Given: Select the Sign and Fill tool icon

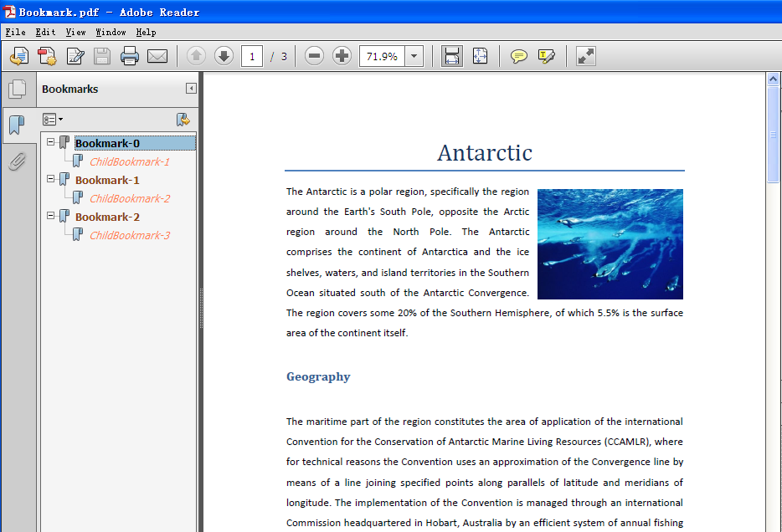Looking at the screenshot, I should [x=546, y=55].
